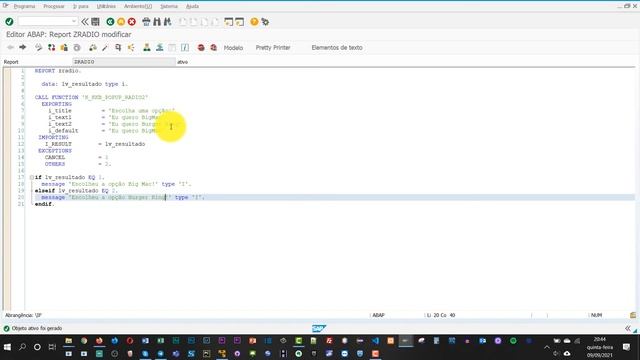Click the 'OTHERS = 2.' exception line

pyautogui.click(x=78, y=164)
